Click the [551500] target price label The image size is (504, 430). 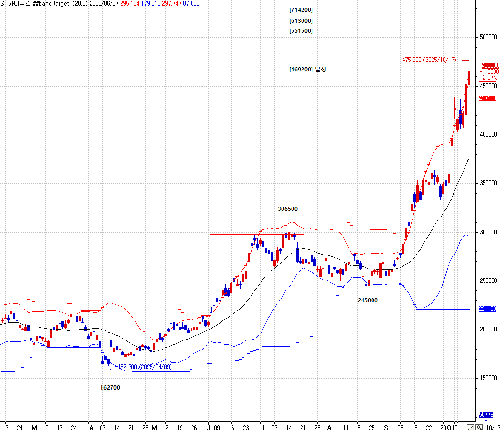pos(301,31)
